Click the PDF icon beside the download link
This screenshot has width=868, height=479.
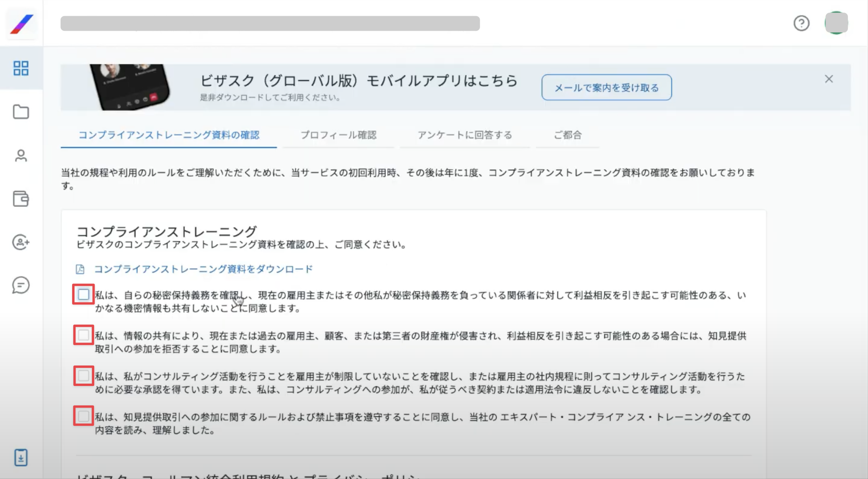pyautogui.click(x=80, y=269)
